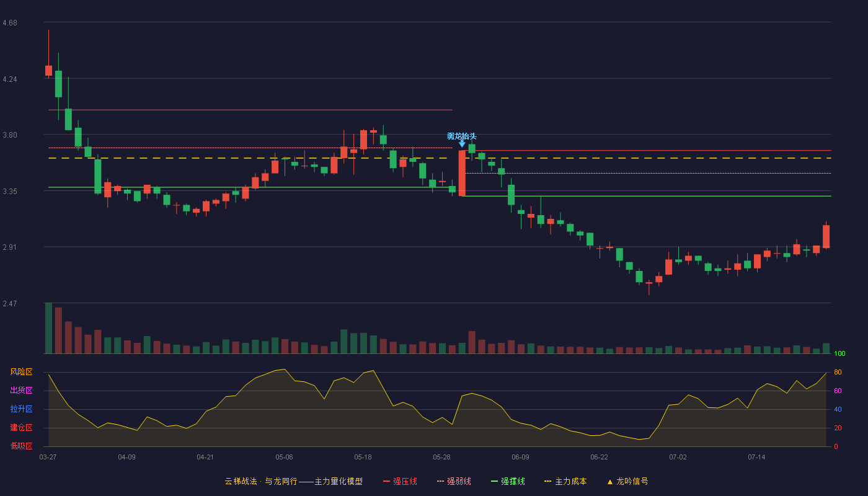The height and width of the screenshot is (496, 868).
Task: Toggle the 强撑线 legend item
Action: pos(508,481)
